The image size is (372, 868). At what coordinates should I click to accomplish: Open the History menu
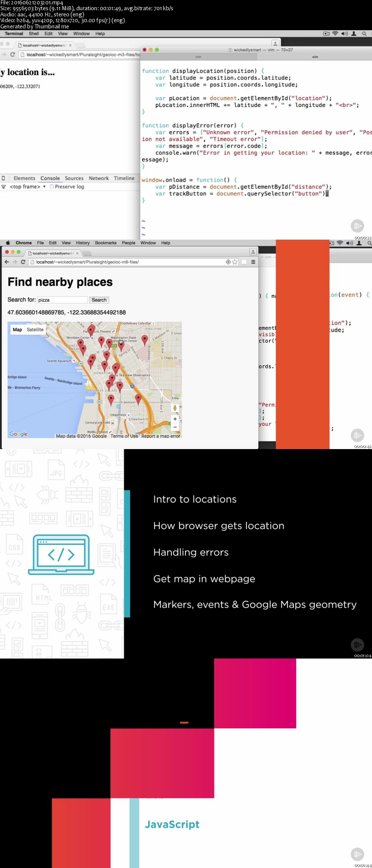83,243
